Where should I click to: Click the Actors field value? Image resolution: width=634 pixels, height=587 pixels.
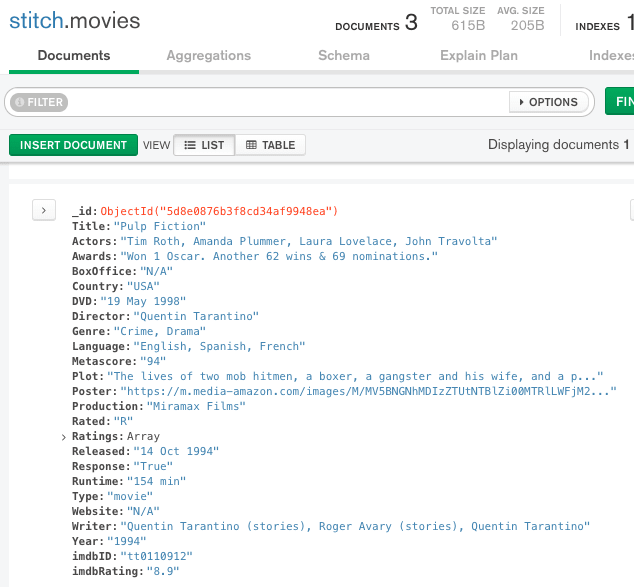coord(309,241)
